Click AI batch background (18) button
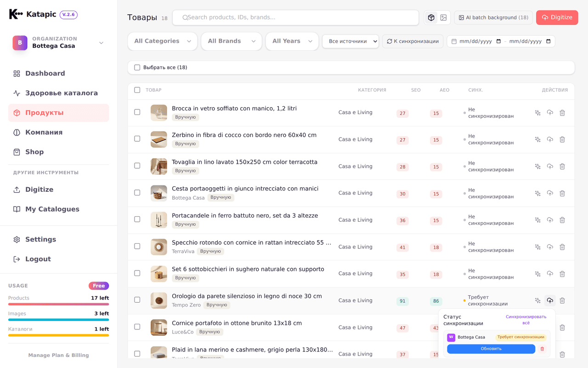 click(493, 17)
